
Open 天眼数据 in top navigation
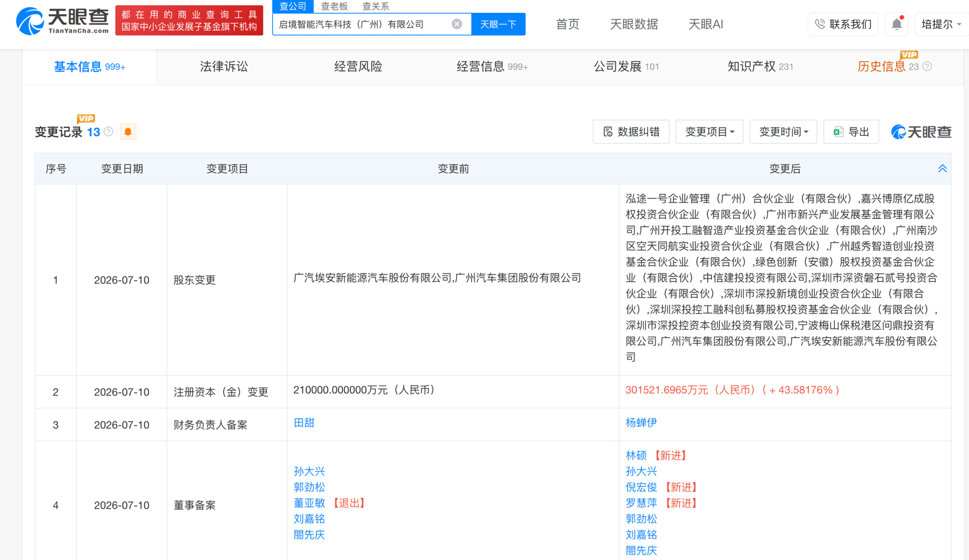(634, 24)
